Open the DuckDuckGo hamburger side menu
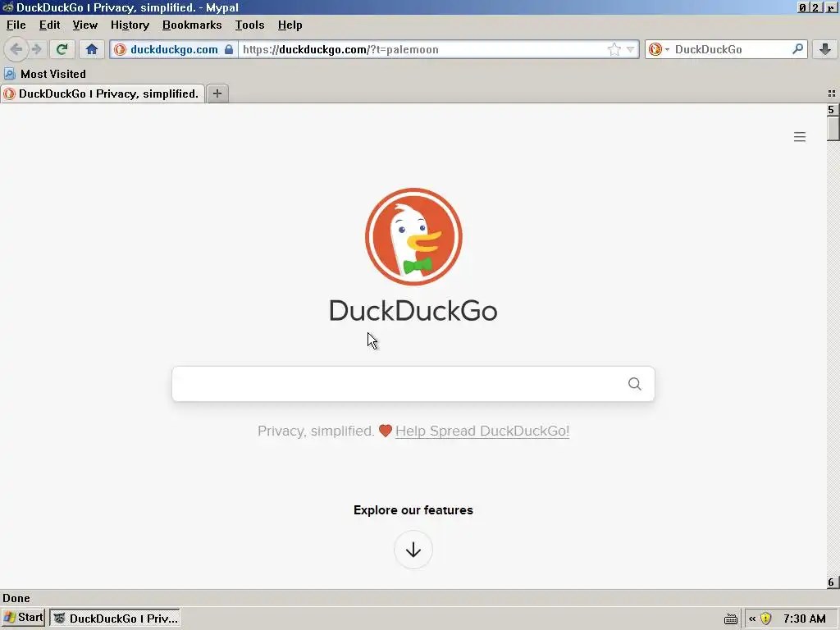This screenshot has width=840, height=630. [x=799, y=137]
